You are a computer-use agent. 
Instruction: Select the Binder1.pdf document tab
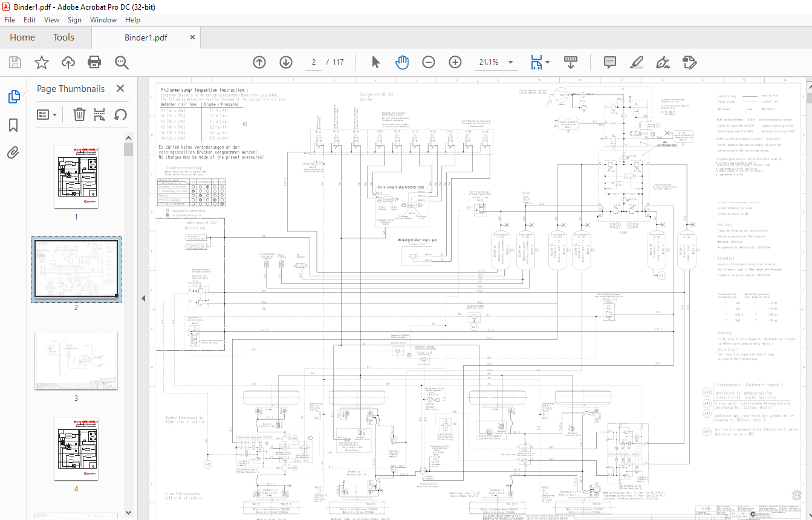146,37
